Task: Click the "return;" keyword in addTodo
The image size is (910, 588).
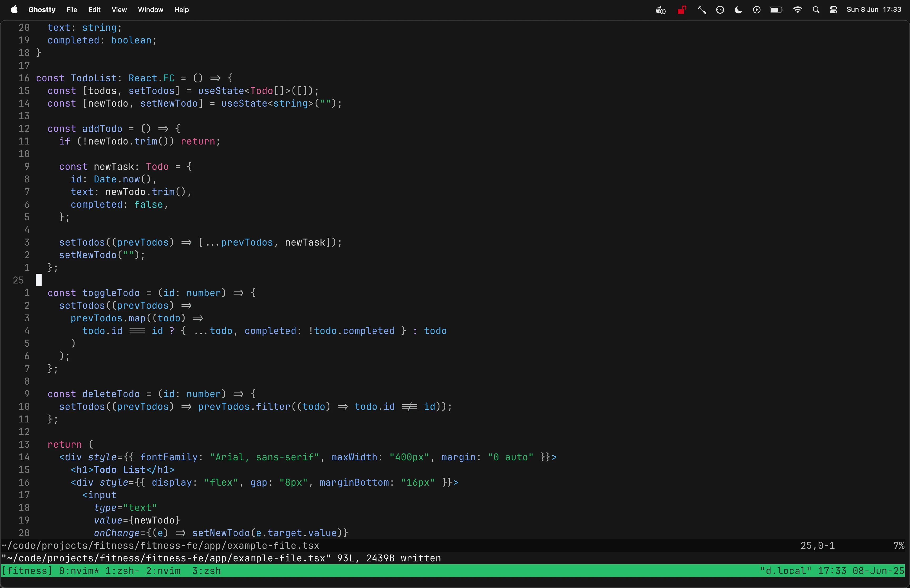Action: pos(200,141)
